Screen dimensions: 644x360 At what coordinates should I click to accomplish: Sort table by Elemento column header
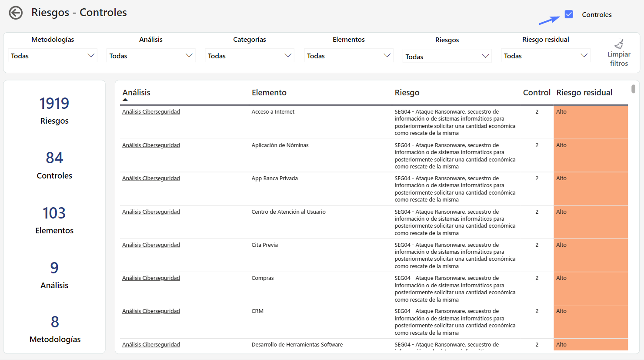[x=269, y=93]
